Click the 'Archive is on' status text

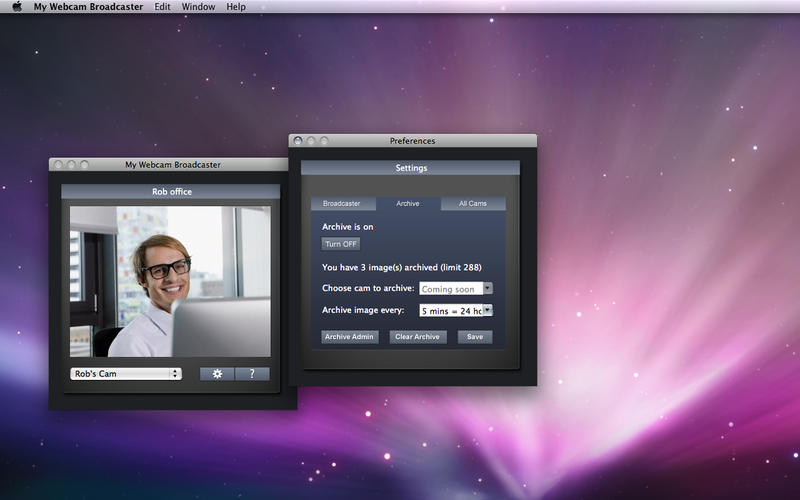pyautogui.click(x=347, y=227)
